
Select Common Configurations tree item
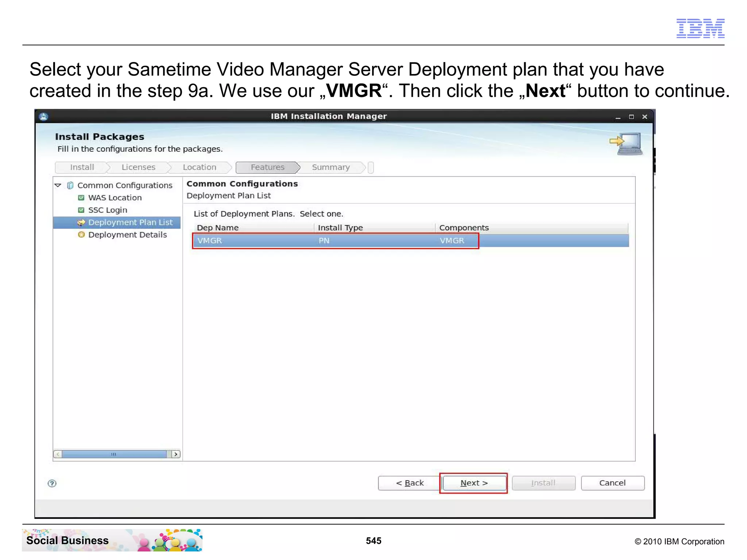[125, 185]
